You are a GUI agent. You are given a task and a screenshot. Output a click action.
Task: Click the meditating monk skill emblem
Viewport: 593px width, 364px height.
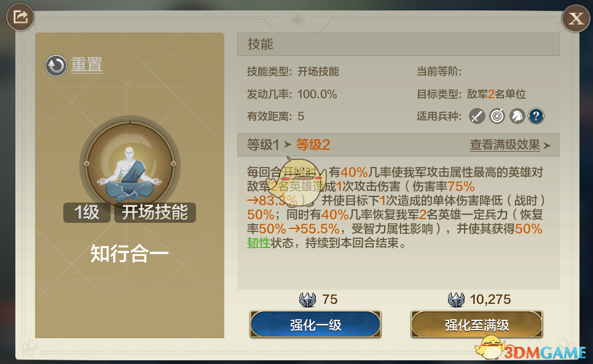130,166
